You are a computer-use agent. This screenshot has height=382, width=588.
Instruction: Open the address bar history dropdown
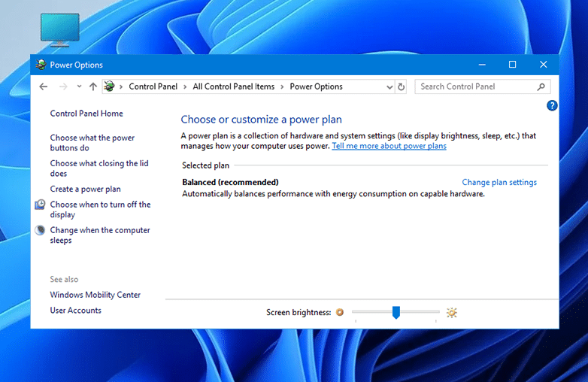click(389, 87)
